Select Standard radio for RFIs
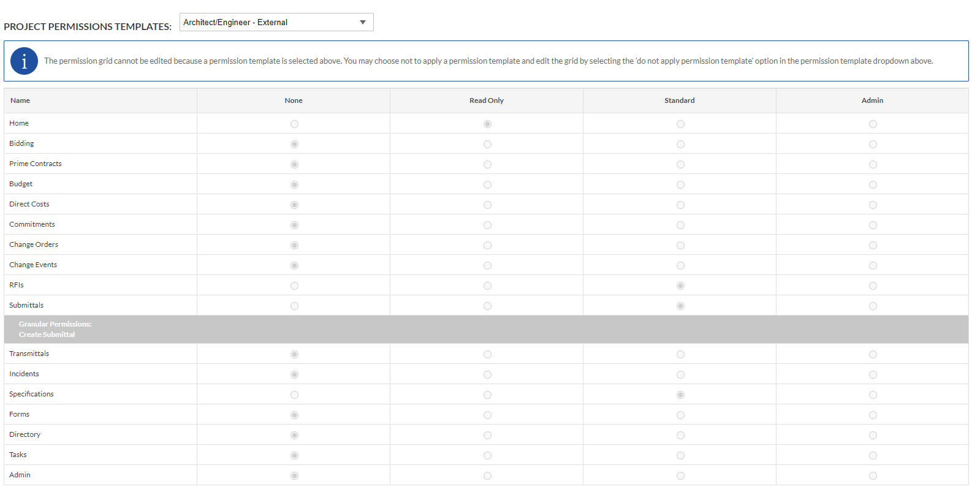The image size is (980, 492). [680, 286]
